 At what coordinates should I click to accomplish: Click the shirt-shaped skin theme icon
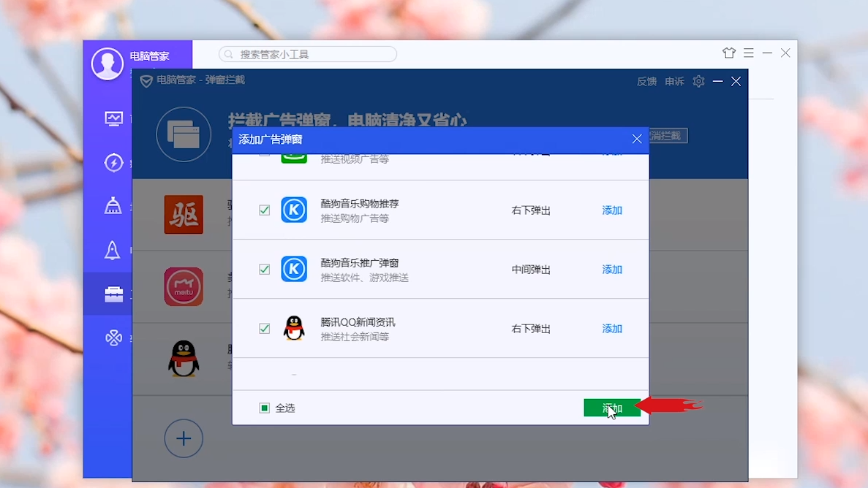729,53
